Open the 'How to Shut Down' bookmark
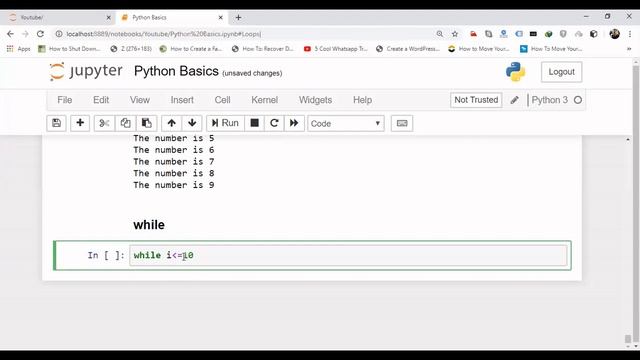The height and width of the screenshot is (360, 640). 69,49
